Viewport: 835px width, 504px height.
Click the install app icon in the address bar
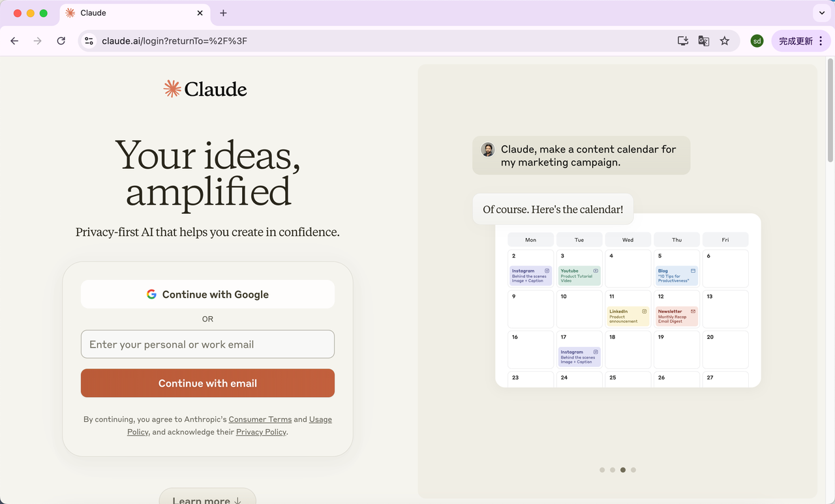point(683,41)
